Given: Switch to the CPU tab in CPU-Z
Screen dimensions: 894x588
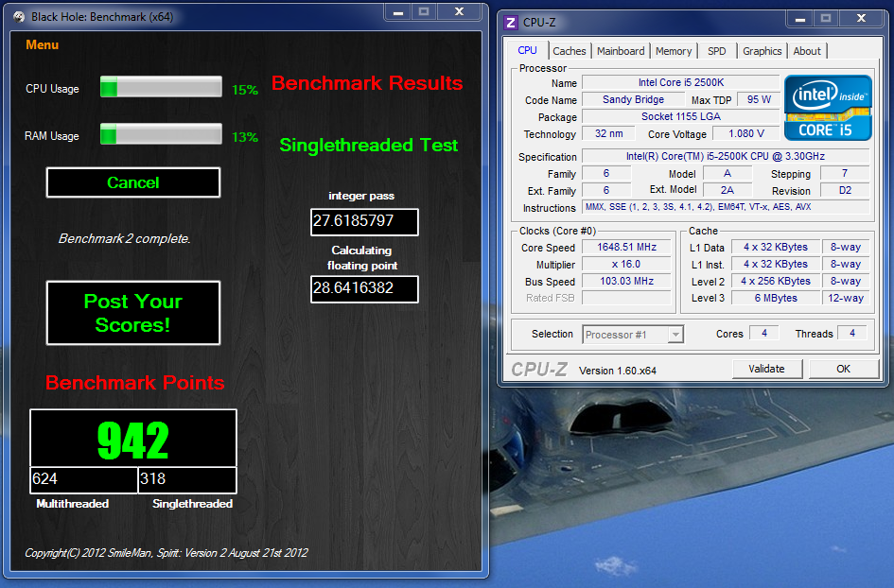Looking at the screenshot, I should [x=527, y=50].
